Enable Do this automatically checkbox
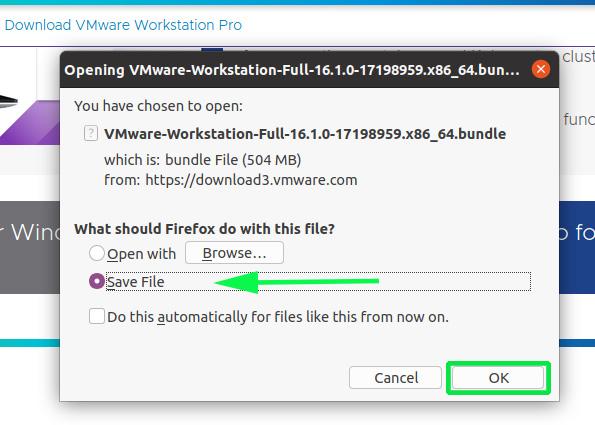The image size is (595, 425). coord(97,316)
